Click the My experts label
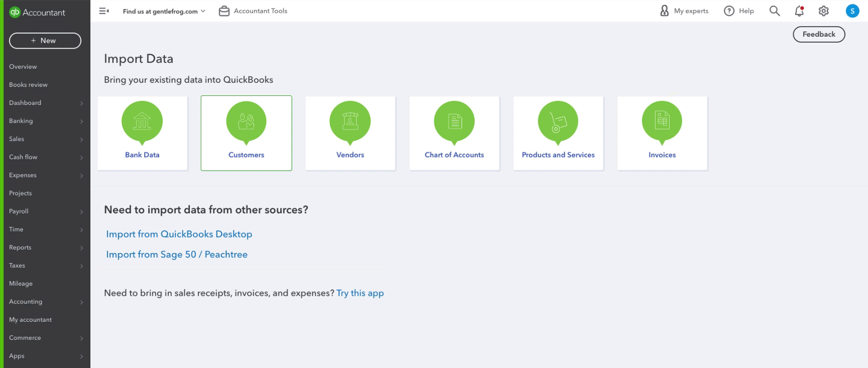This screenshot has width=868, height=368. 691,11
